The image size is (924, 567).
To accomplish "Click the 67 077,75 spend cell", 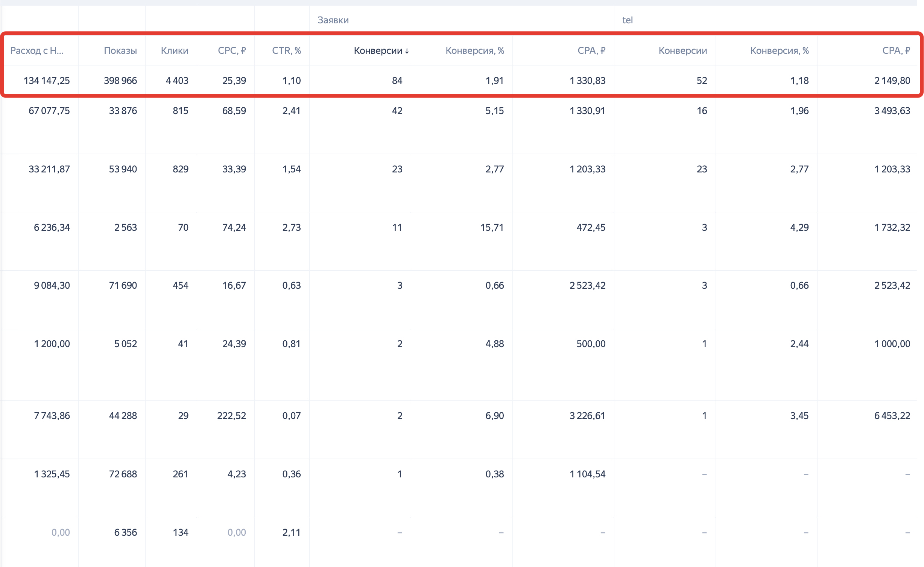I will 49,111.
